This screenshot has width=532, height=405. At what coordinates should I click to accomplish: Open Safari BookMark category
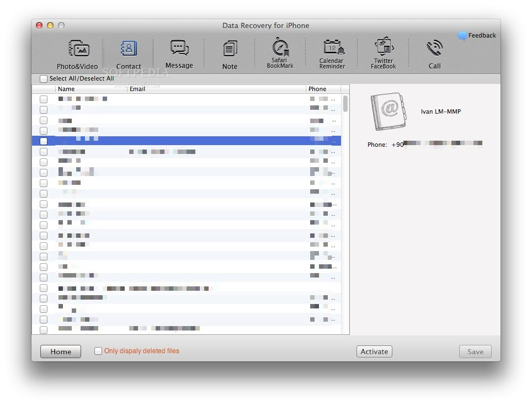pos(280,54)
